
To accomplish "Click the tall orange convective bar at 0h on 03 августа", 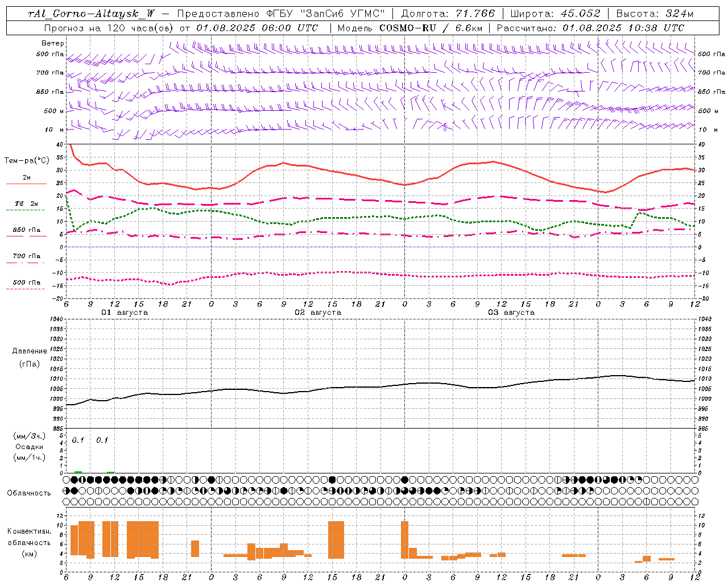I will tap(404, 540).
